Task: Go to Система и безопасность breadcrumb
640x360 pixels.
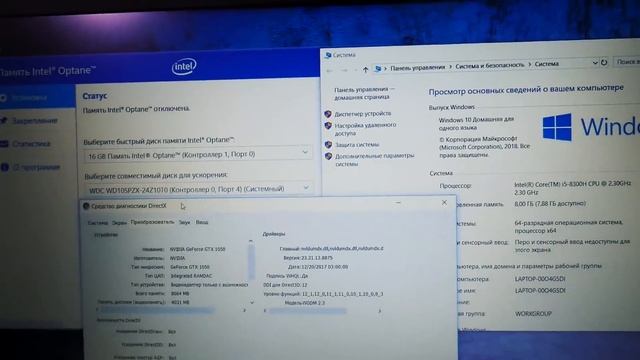Action: pos(489,65)
